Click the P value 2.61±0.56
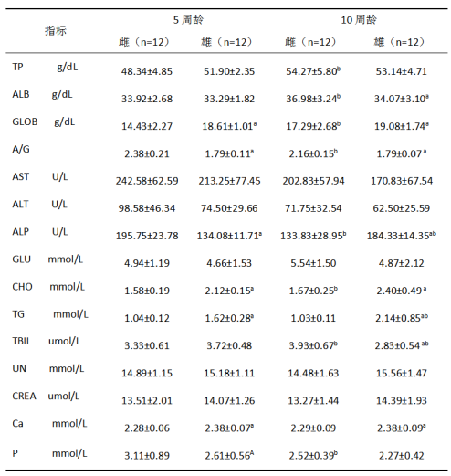 (229, 455)
